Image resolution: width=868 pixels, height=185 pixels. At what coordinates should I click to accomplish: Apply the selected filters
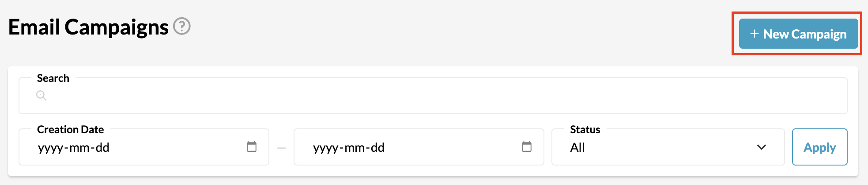click(x=819, y=147)
